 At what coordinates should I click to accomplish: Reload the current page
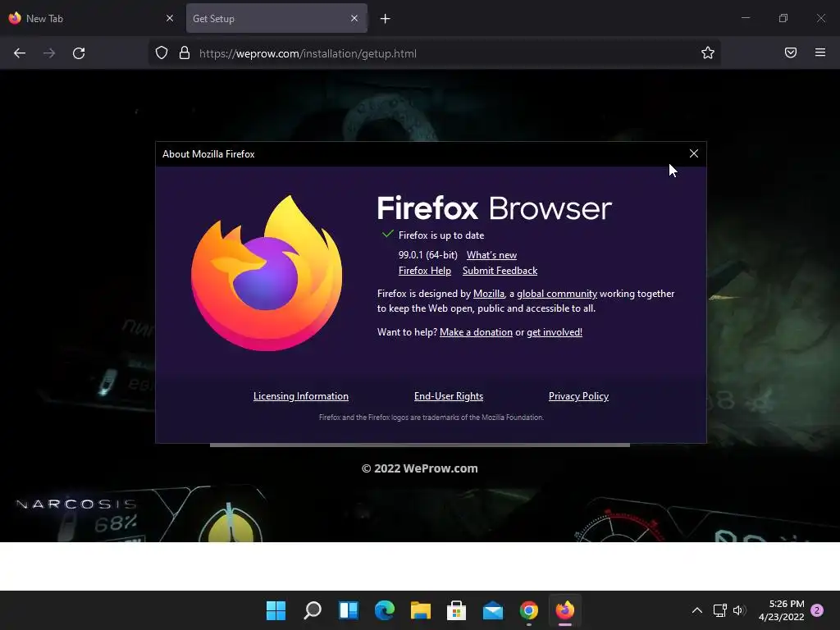[x=79, y=53]
